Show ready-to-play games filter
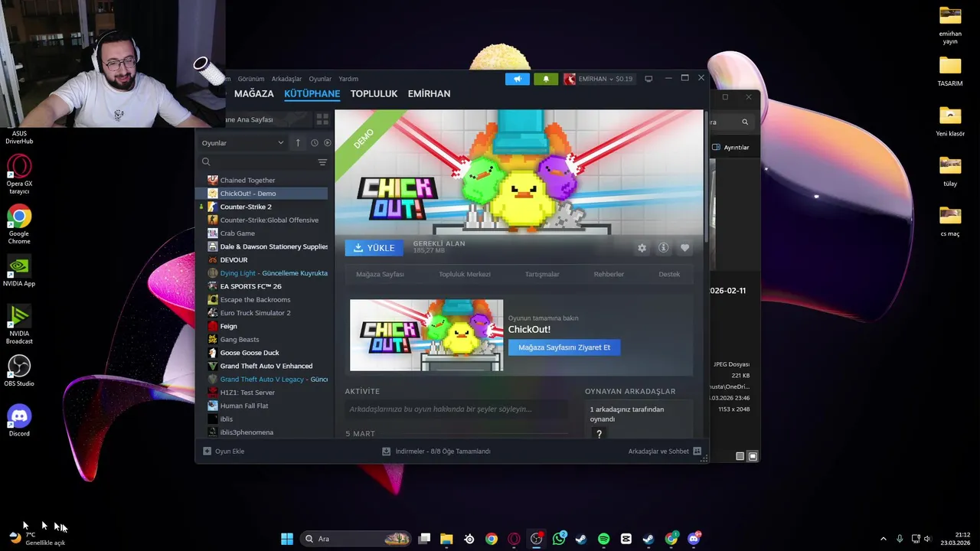This screenshot has height=551, width=980. tap(327, 143)
